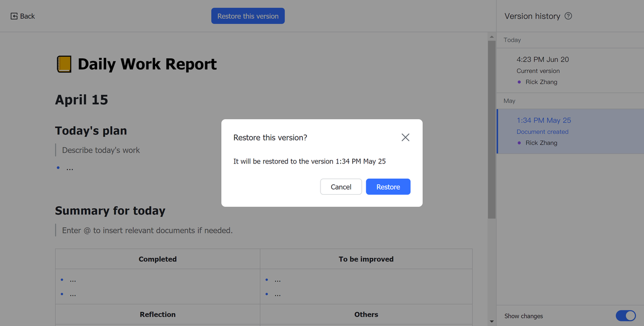Viewport: 644px width, 326px height.
Task: Click the Summary for today heading
Action: [110, 211]
